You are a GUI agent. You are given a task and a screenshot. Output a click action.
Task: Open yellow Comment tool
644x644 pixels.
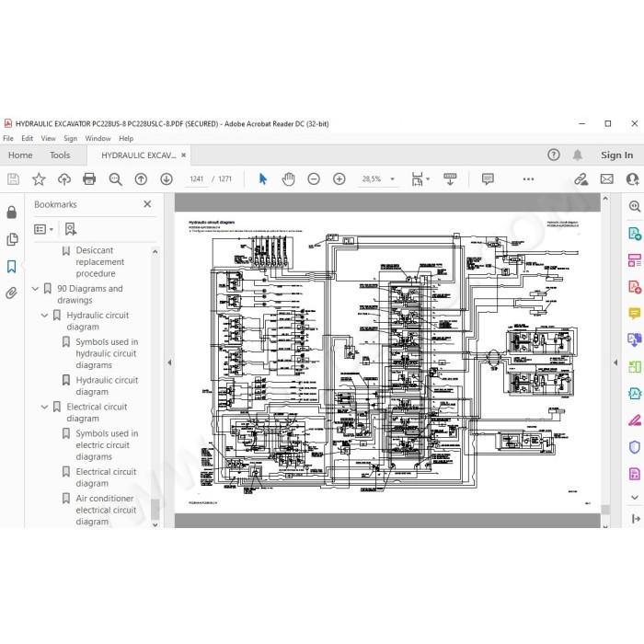coord(635,314)
